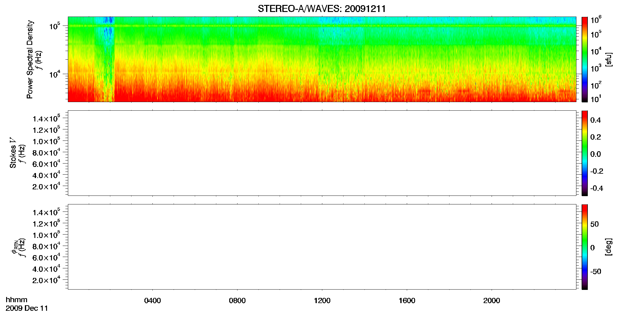Click the empty phi RTN plot panel
This screenshot has width=644, height=332.
coord(322,247)
